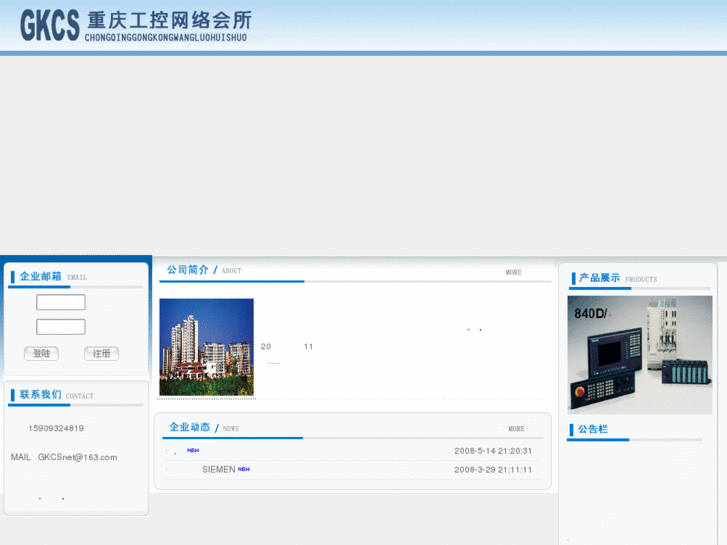
Task: Click the 公司简介 About heading
Action: 188,270
